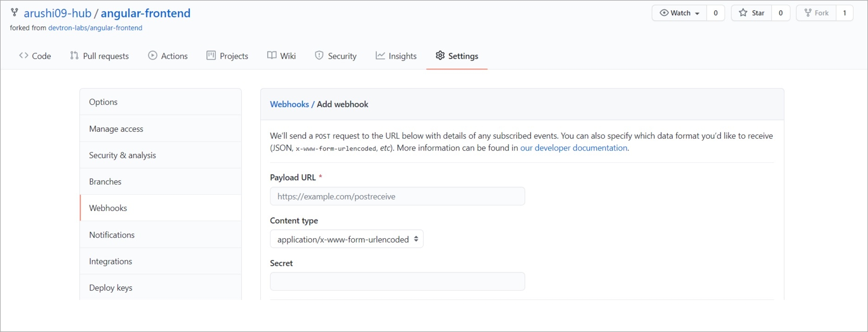The width and height of the screenshot is (868, 332).
Task: Open Options in settings sidebar
Action: coord(161,102)
